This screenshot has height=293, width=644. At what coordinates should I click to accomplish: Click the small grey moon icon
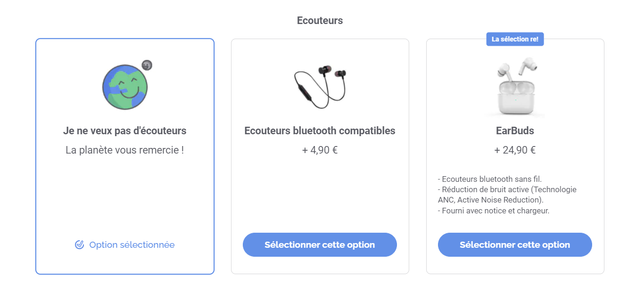point(147,65)
